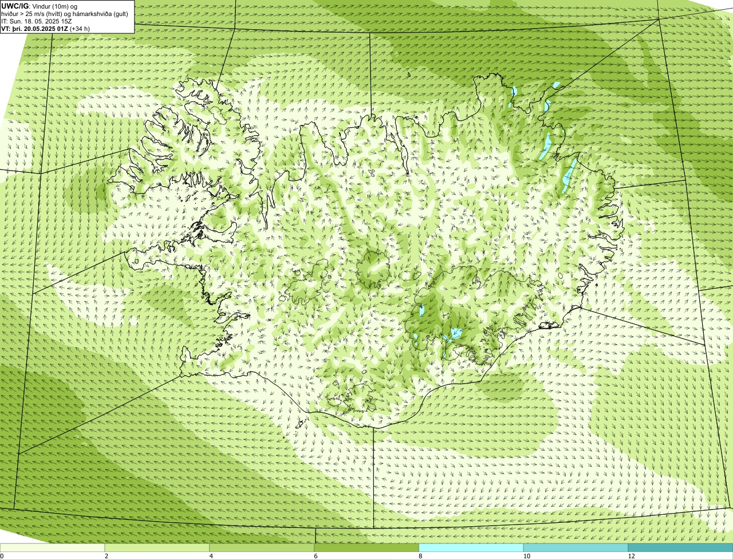The height and width of the screenshot is (560, 733).
Task: Click the 'VT: þri. 20.05.2025 01Z (+34 h)' line
Action: [x=46, y=29]
